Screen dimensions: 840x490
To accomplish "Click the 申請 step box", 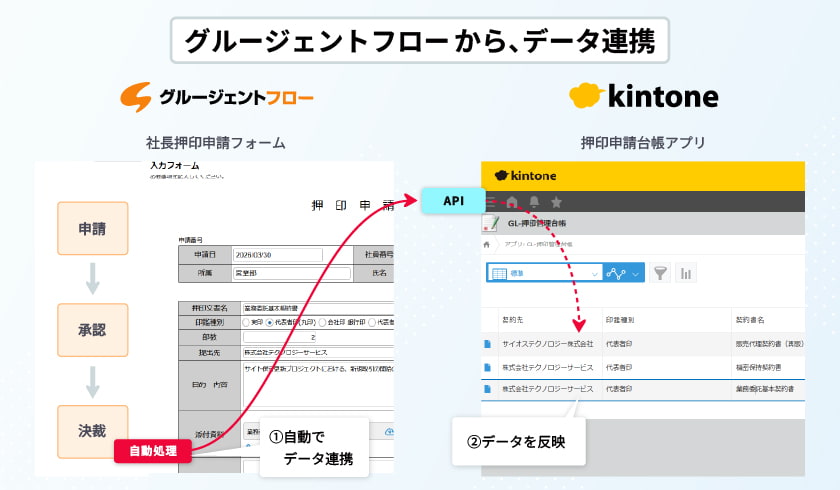I will point(93,228).
